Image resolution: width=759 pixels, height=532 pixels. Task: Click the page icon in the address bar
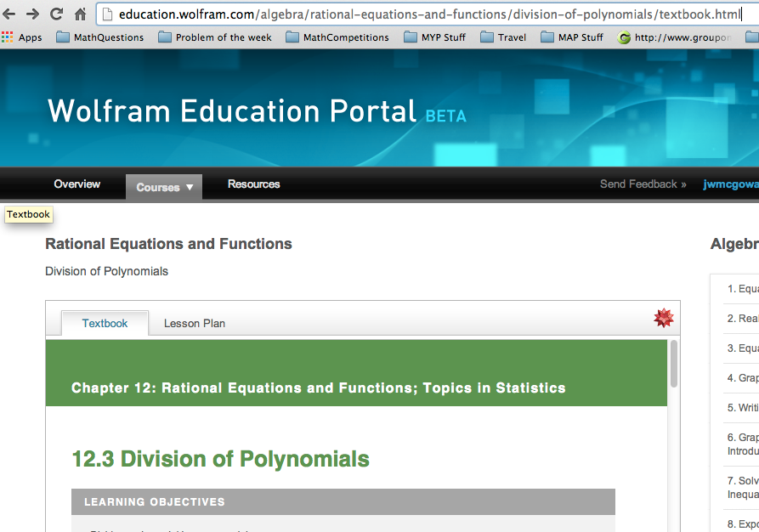(108, 14)
